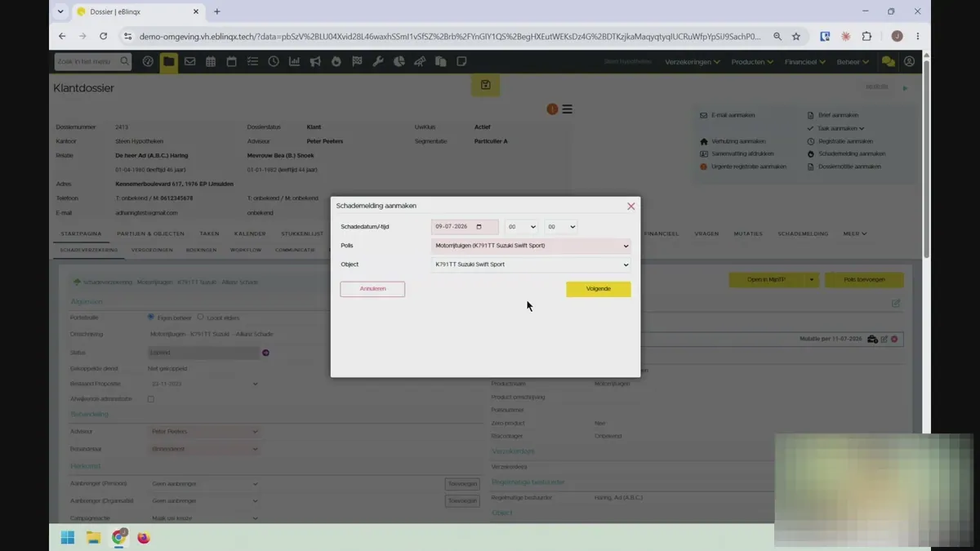980x551 pixels.
Task: Open the bar chart icon in toolbar
Action: [294, 61]
